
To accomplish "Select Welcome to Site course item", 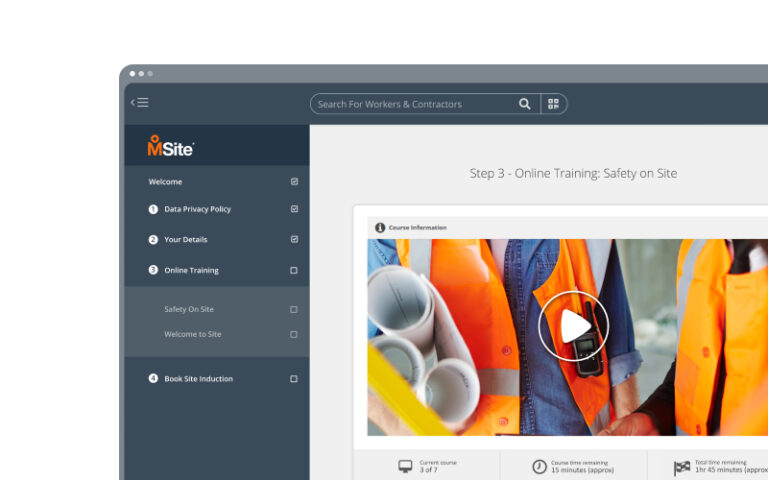I will click(193, 334).
